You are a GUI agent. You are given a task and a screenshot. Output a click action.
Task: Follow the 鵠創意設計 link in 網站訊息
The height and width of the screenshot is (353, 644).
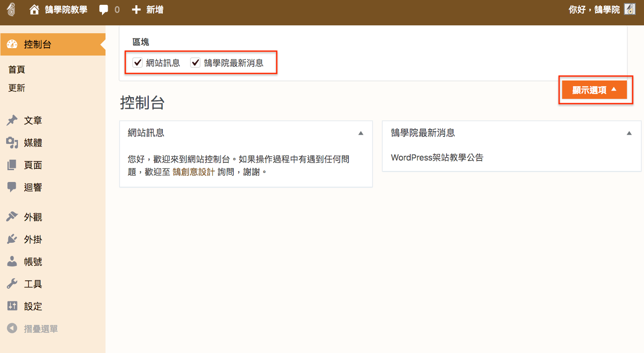click(194, 172)
